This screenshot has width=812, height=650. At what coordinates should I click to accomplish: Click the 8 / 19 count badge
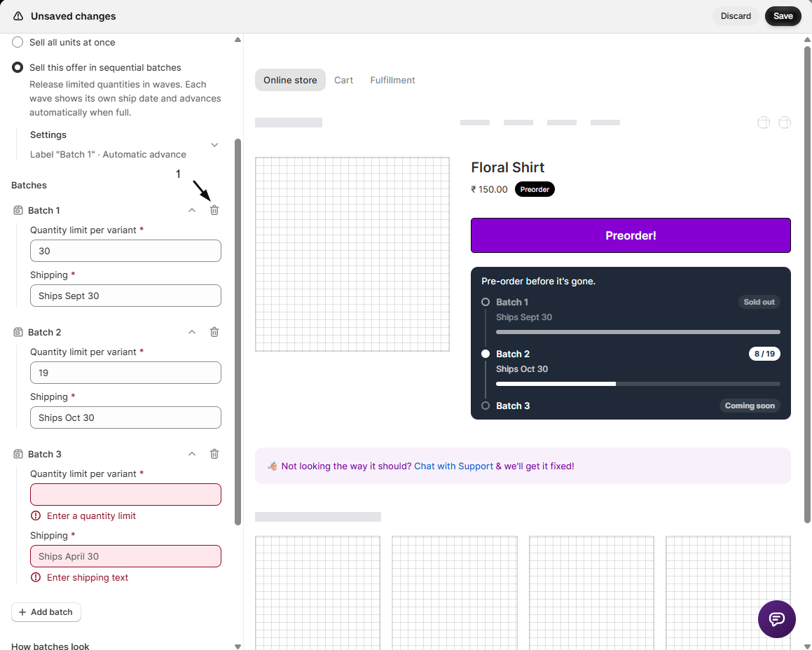coord(764,354)
